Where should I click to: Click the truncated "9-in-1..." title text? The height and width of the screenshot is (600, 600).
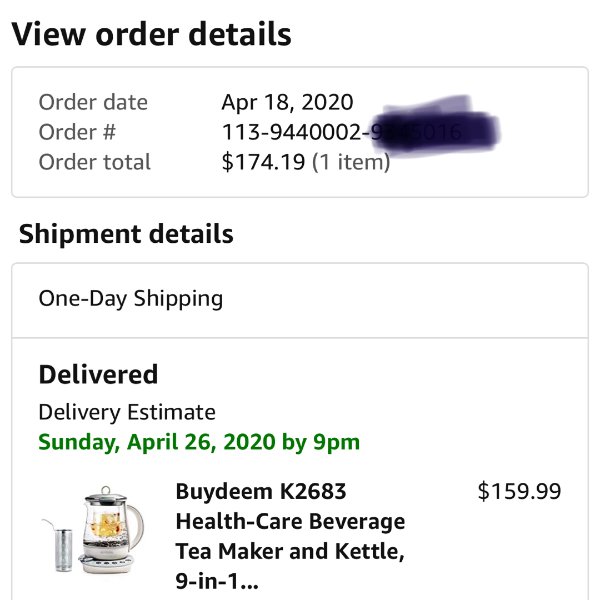[x=217, y=581]
